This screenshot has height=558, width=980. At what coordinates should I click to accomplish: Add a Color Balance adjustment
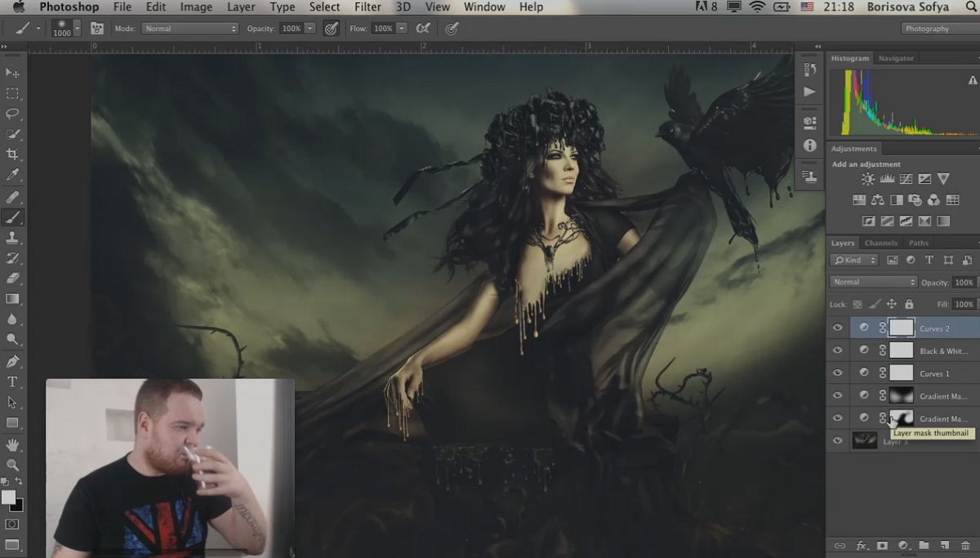(x=878, y=199)
